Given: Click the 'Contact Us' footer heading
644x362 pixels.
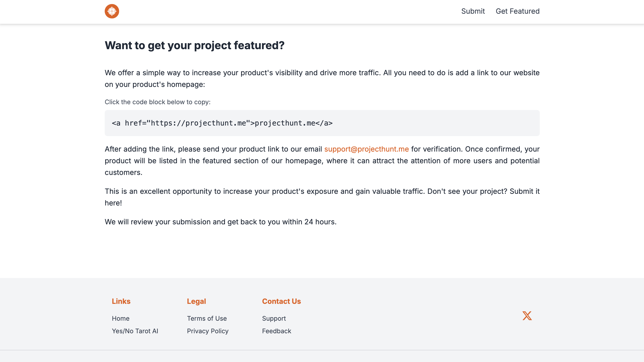Looking at the screenshot, I should point(281,301).
